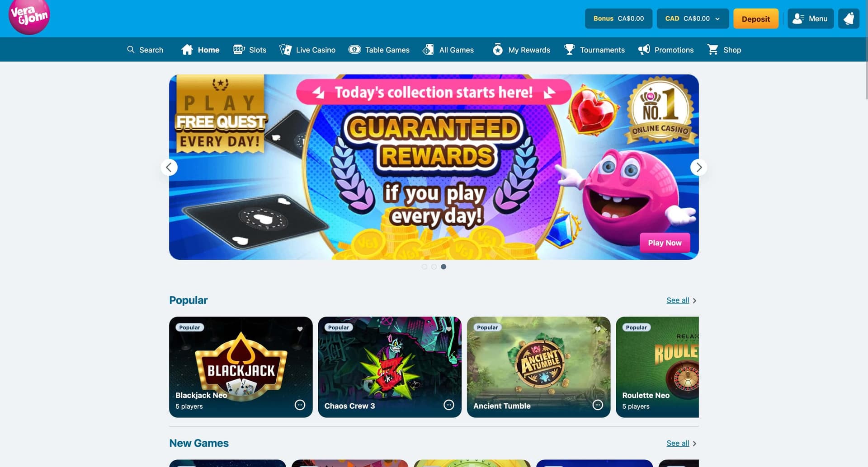
Task: Click the Vera&John logo
Action: [x=29, y=17]
